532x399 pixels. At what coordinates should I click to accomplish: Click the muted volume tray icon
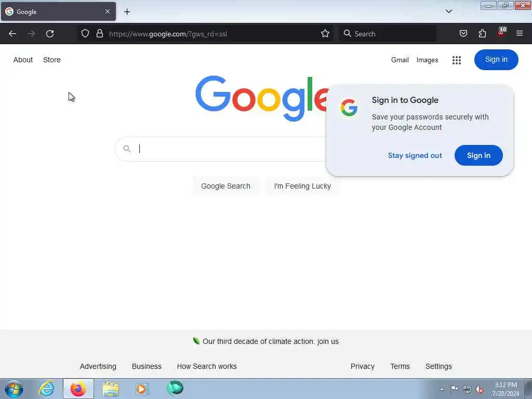pyautogui.click(x=480, y=390)
